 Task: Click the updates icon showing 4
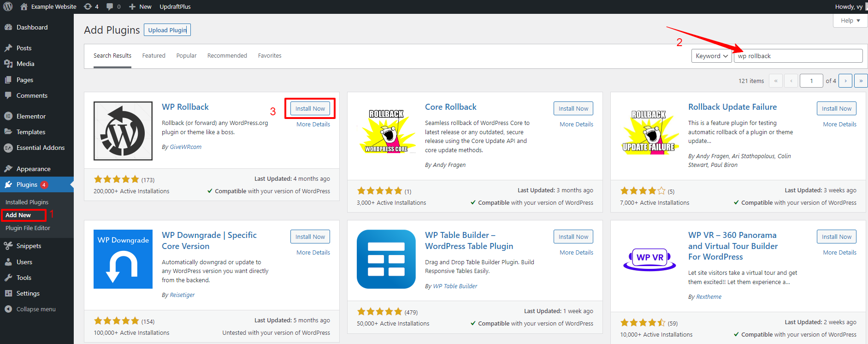[87, 6]
